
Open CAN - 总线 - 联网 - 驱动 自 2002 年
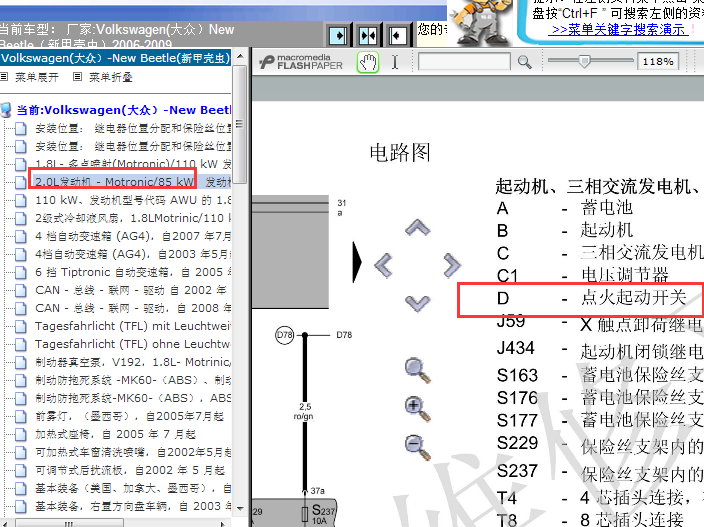(131, 290)
